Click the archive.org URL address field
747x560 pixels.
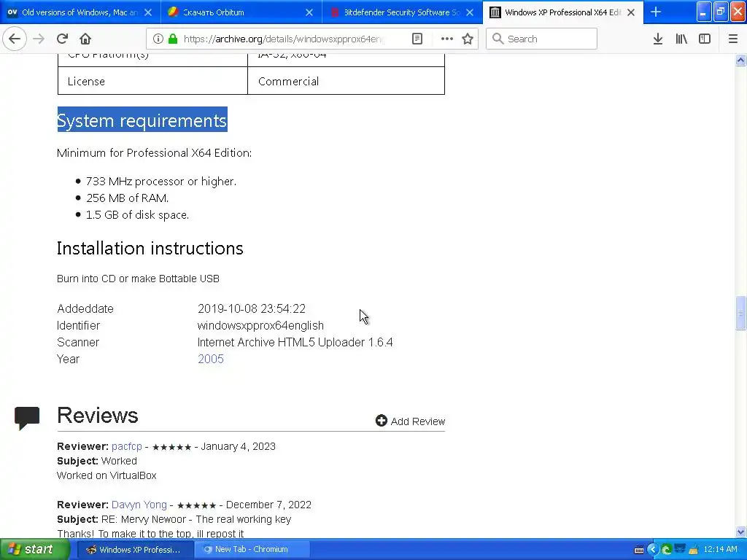tap(286, 39)
